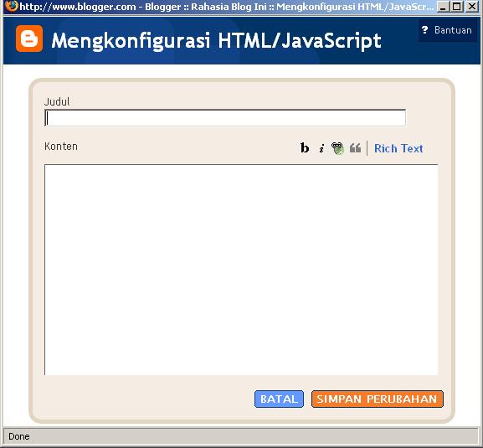The height and width of the screenshot is (448, 483).
Task: Minimize the Blogger popup window
Action: 443,7
